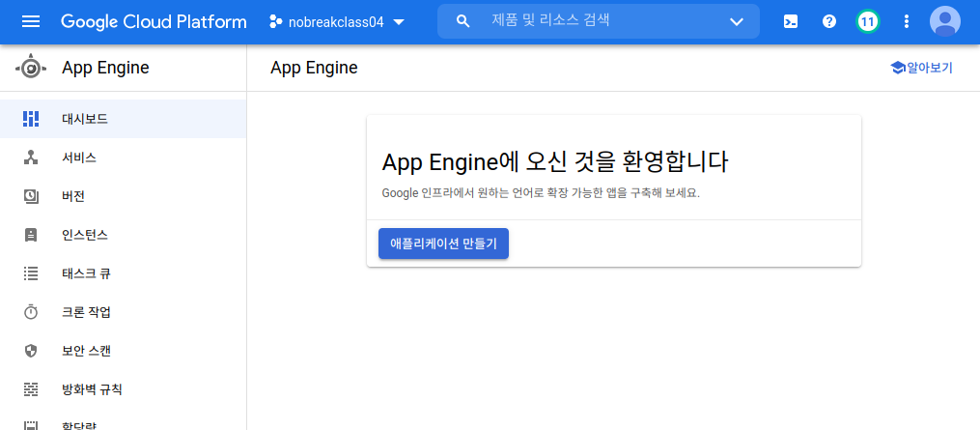Viewport: 980px width, 430px height.
Task: Click the 태스크 큐 list icon
Action: (x=31, y=273)
